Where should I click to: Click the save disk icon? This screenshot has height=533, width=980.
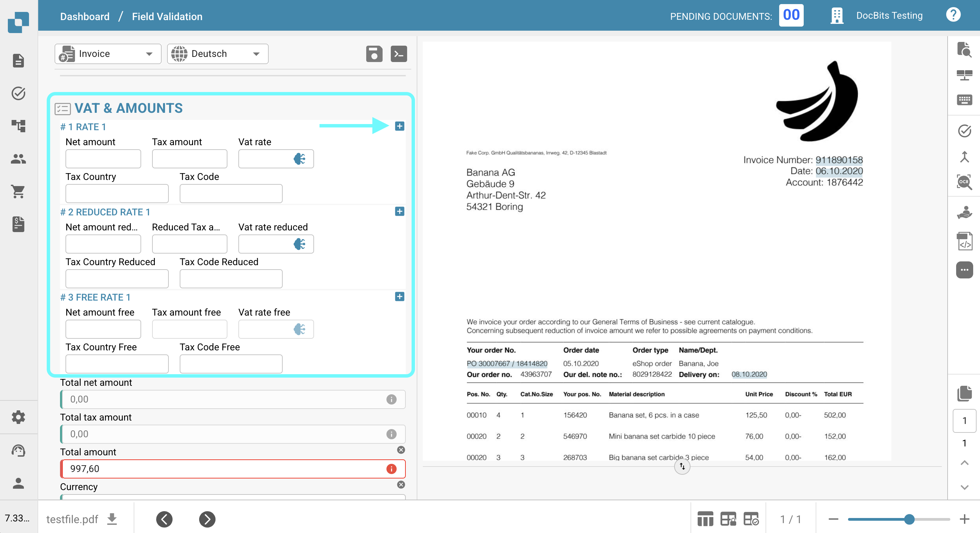[374, 54]
